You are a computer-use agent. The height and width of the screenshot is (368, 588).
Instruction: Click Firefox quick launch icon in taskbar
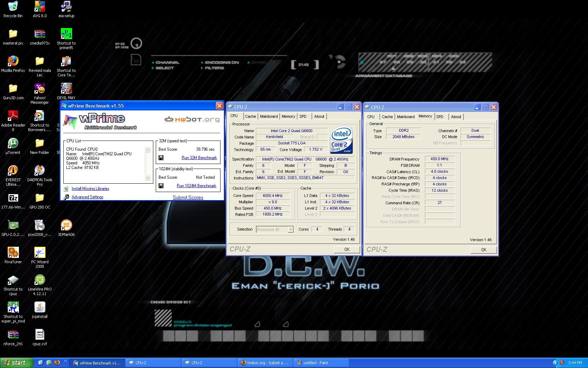coord(57,363)
